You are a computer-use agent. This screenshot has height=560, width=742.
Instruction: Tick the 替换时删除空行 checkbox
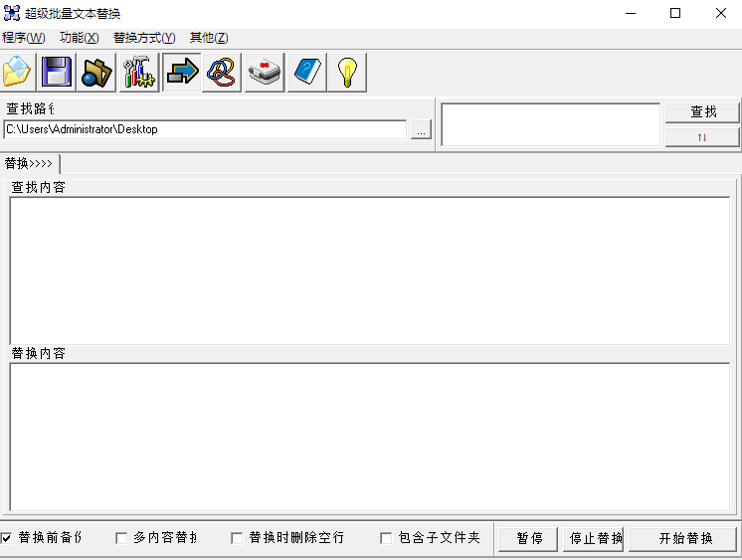238,538
